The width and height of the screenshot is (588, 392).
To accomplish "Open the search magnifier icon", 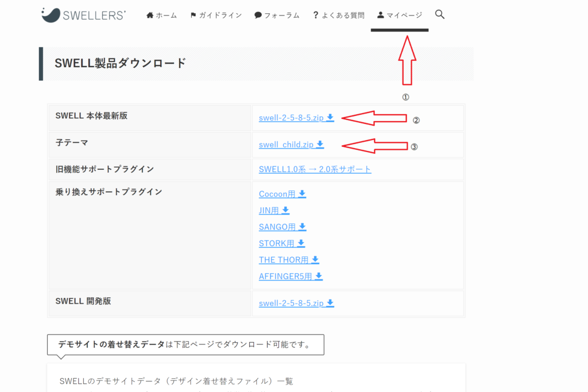I will pyautogui.click(x=440, y=14).
